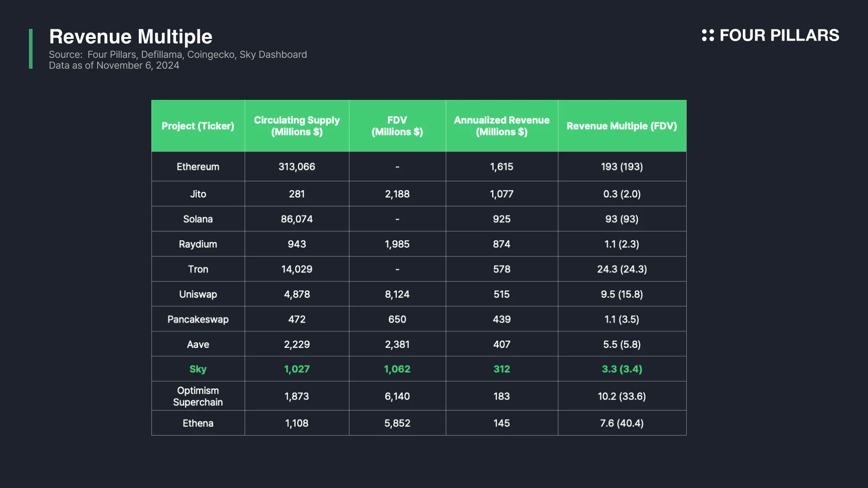Viewport: 868px width, 488px height.
Task: Click the 'FDV (Millions $)' column header
Action: (x=397, y=126)
